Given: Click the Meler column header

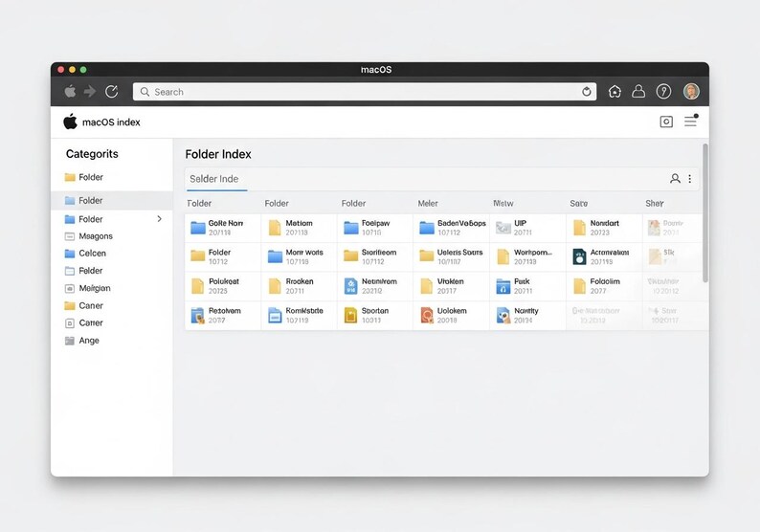Looking at the screenshot, I should click(x=428, y=204).
